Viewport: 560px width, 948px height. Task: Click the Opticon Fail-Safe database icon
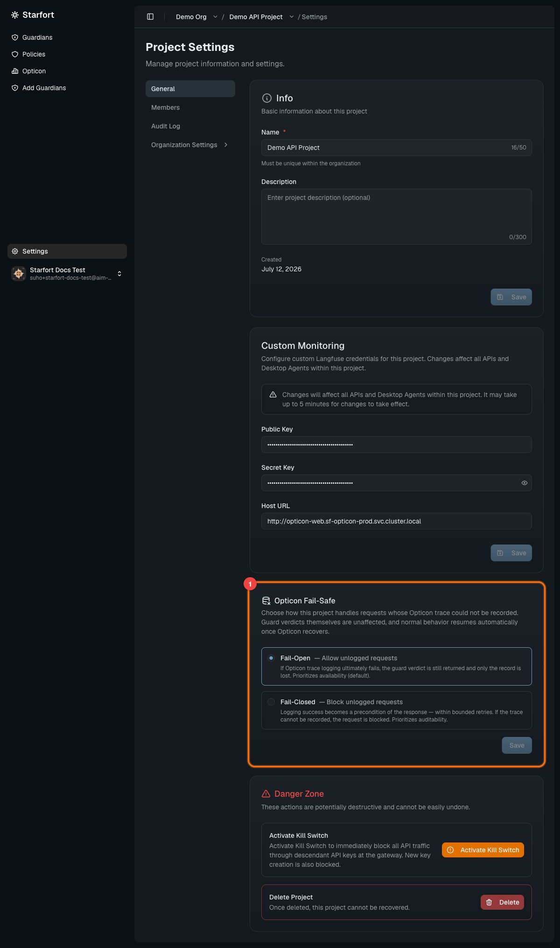[x=266, y=601]
